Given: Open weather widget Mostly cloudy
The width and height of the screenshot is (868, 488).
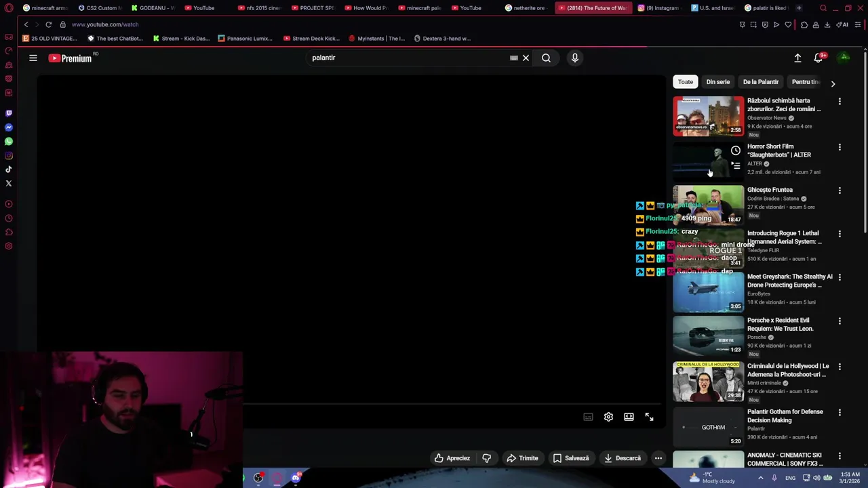Looking at the screenshot, I should pyautogui.click(x=712, y=478).
